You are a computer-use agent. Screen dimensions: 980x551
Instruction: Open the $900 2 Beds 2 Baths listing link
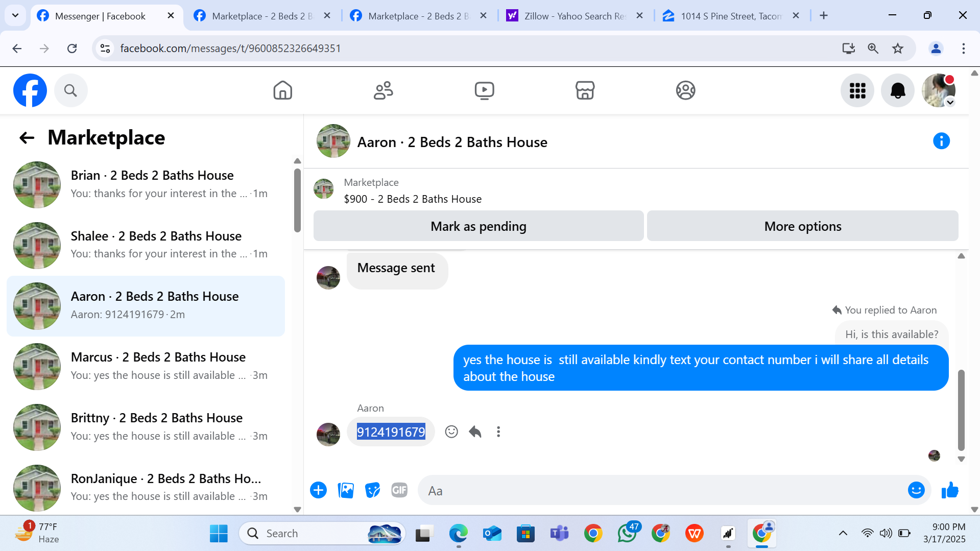[413, 199]
